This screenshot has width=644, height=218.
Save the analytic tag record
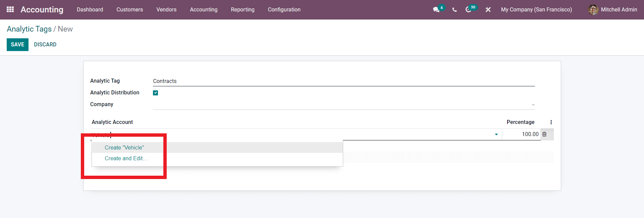(x=17, y=45)
